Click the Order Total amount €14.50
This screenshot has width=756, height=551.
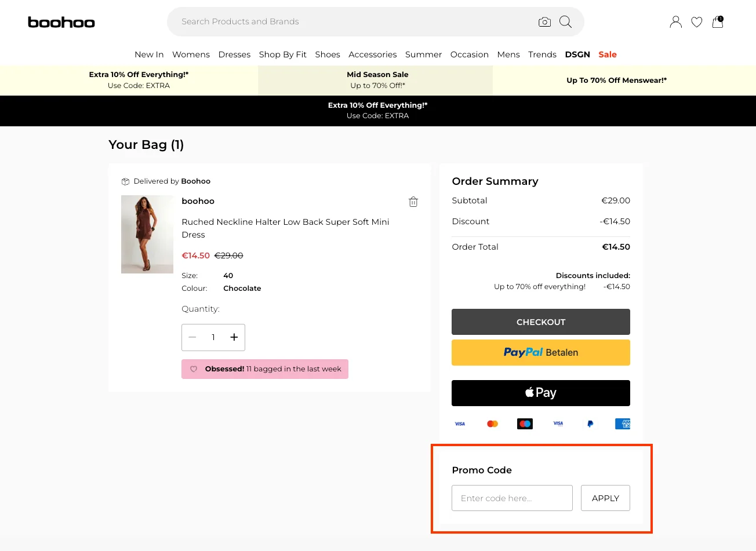616,247
